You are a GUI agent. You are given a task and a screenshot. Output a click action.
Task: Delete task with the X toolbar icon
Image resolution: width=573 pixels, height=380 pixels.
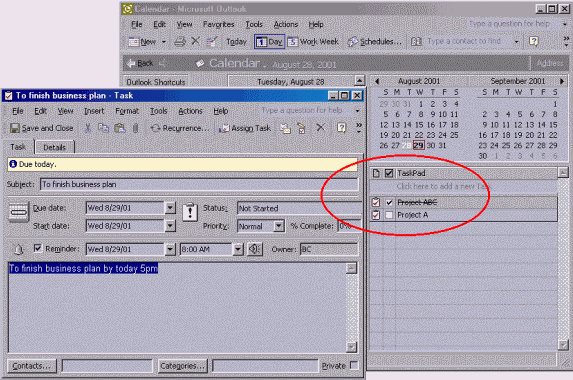click(320, 128)
